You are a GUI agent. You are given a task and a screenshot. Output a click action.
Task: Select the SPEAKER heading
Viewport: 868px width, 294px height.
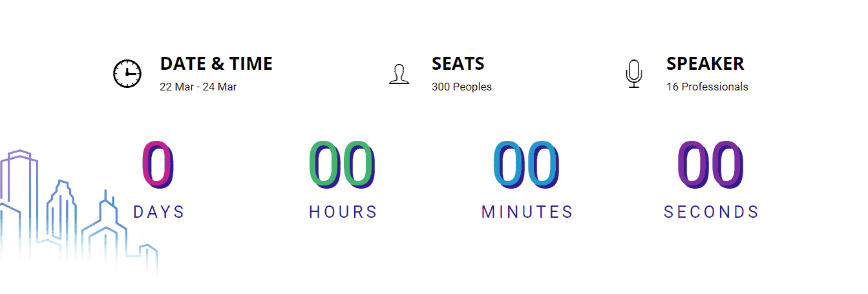[705, 64]
